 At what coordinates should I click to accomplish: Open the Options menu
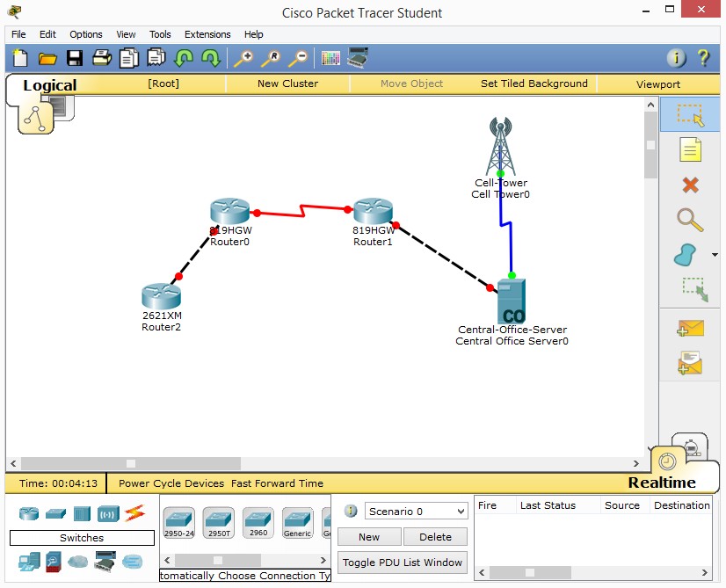coord(85,34)
